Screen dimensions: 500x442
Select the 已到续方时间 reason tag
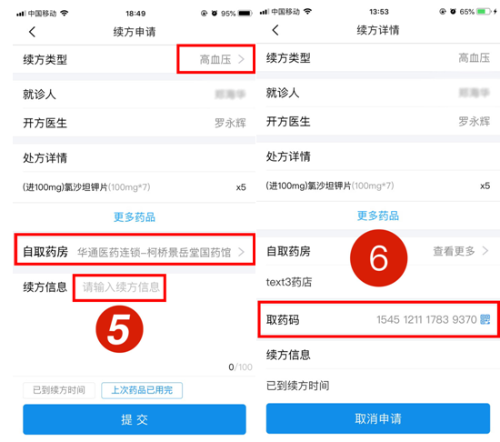[x=59, y=390]
